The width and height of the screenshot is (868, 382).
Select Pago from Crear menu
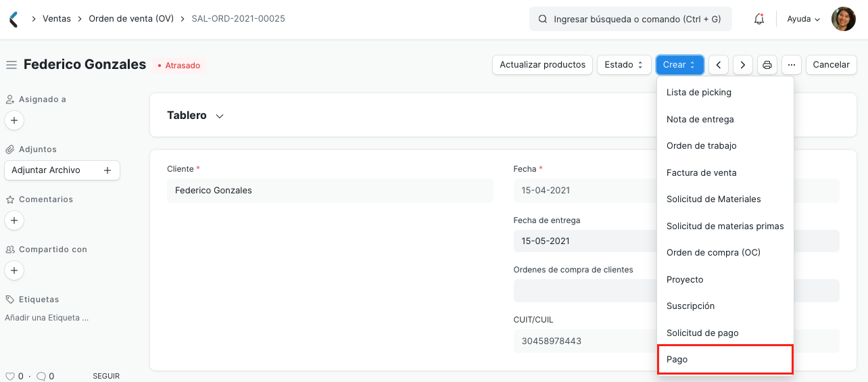tap(725, 360)
